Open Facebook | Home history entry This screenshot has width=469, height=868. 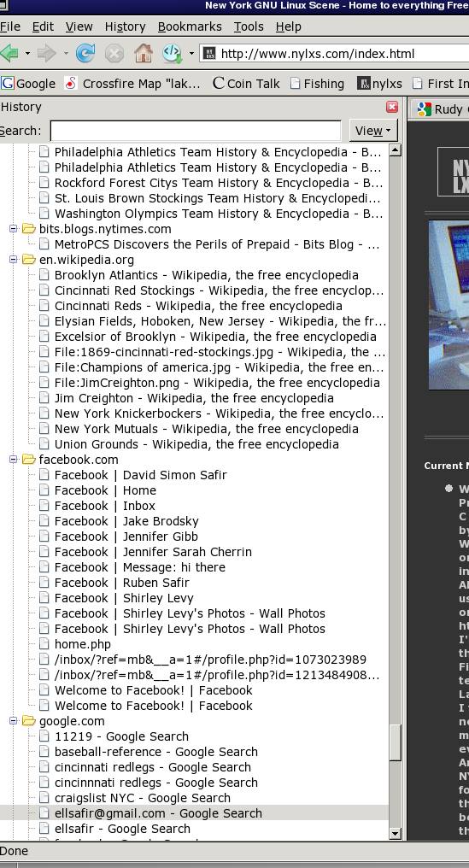pos(105,490)
